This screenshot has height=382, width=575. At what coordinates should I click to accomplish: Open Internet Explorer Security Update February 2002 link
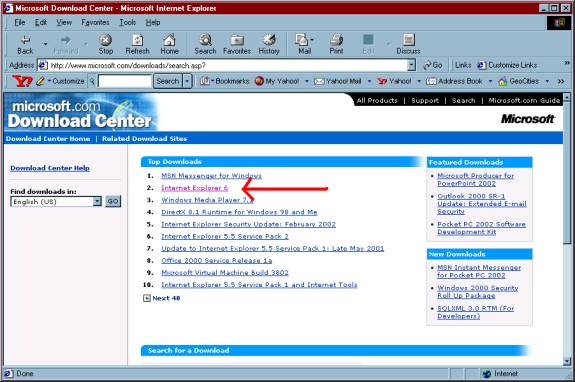tap(248, 224)
